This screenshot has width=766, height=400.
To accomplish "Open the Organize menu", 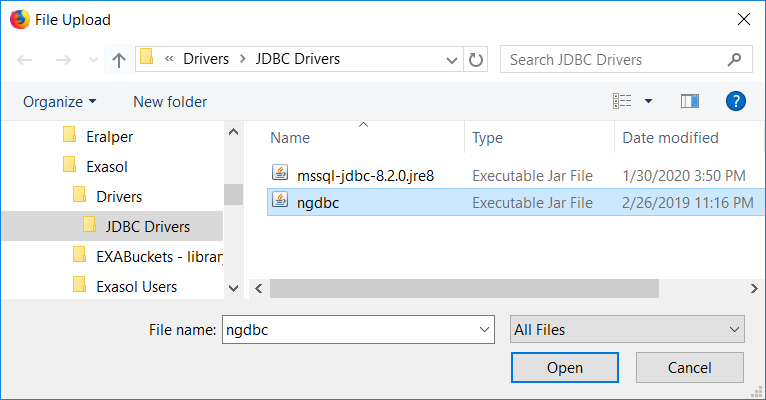I will pyautogui.click(x=60, y=102).
